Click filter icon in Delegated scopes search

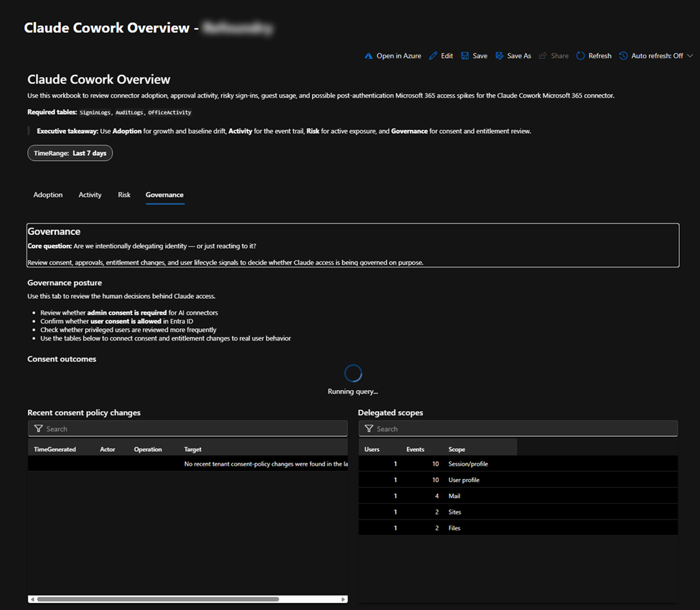click(369, 429)
